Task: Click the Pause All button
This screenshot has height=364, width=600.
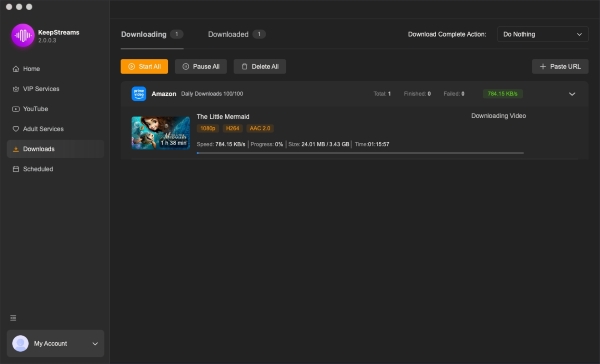Action: (201, 67)
